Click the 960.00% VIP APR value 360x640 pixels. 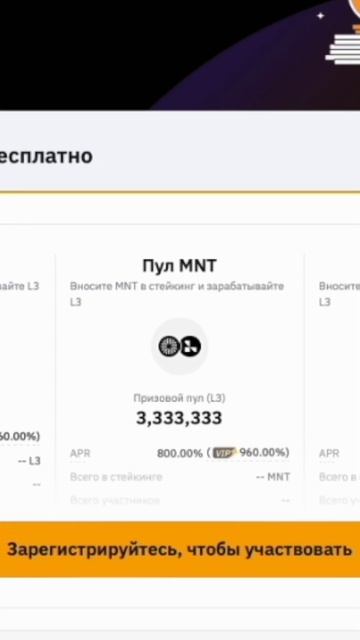point(262,453)
